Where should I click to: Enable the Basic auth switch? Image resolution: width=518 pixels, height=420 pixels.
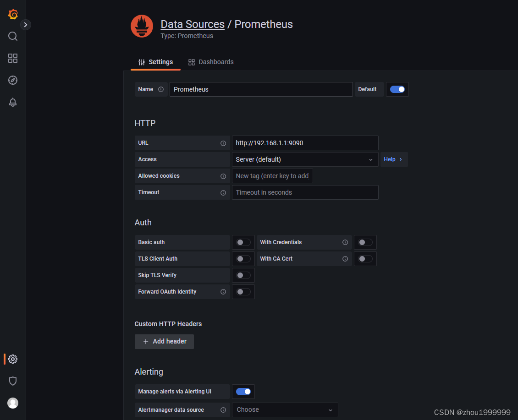click(243, 242)
